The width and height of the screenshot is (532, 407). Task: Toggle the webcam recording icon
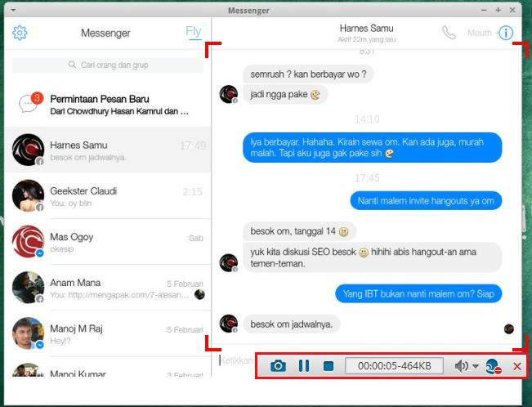pos(493,366)
